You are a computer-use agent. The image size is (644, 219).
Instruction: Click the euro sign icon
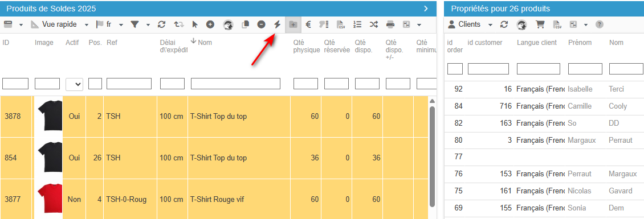(308, 24)
